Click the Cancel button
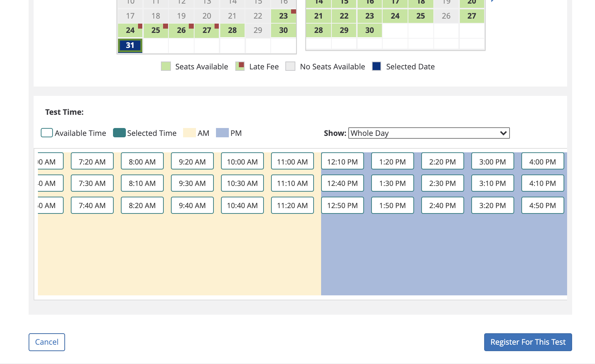This screenshot has height=364, width=595. click(47, 342)
